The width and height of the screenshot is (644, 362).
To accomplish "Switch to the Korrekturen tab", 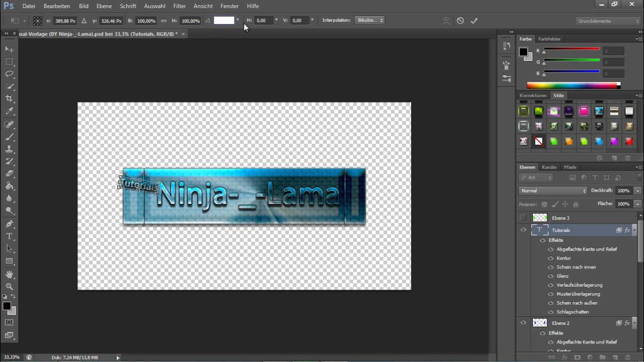I will pos(533,96).
